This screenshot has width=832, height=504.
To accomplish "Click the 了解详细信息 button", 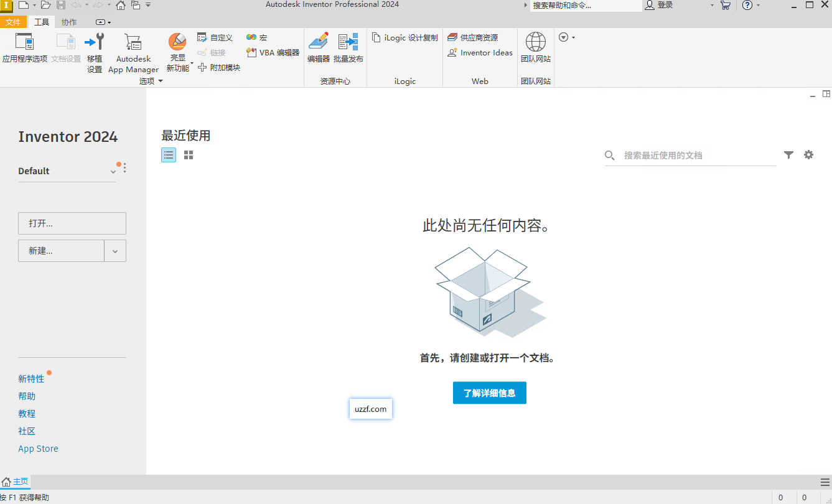I will 489,393.
